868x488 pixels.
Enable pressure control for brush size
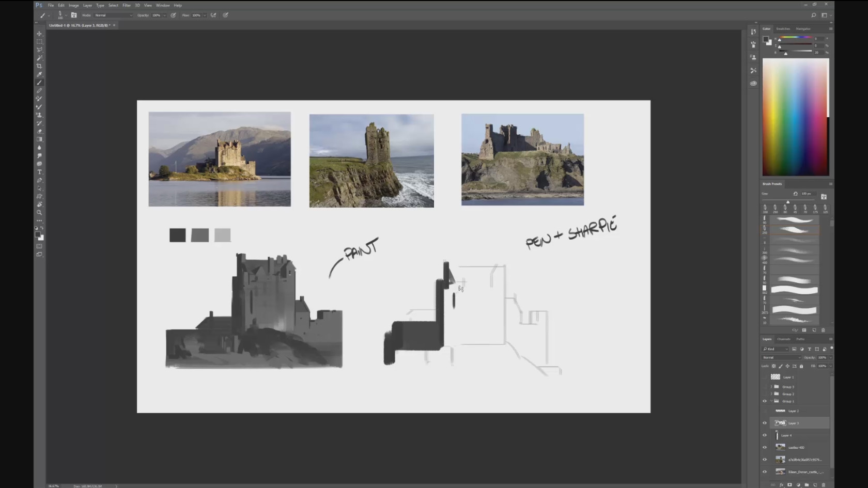[x=226, y=15]
